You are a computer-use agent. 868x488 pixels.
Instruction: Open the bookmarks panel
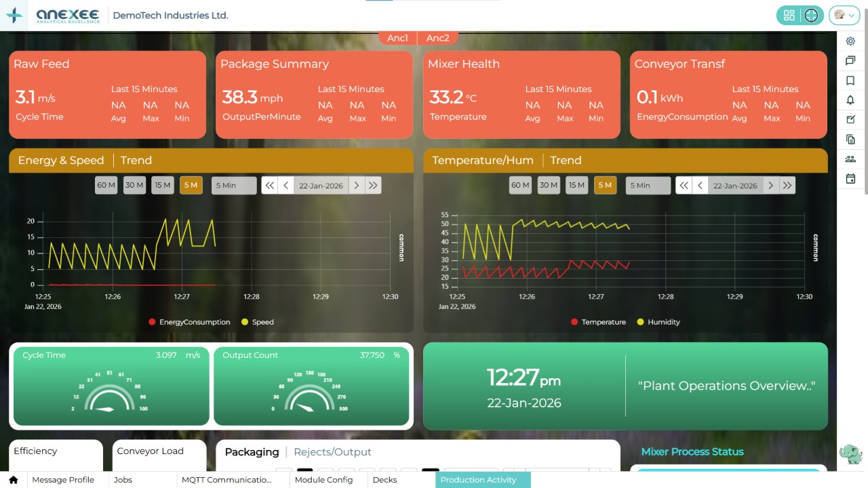(x=850, y=80)
